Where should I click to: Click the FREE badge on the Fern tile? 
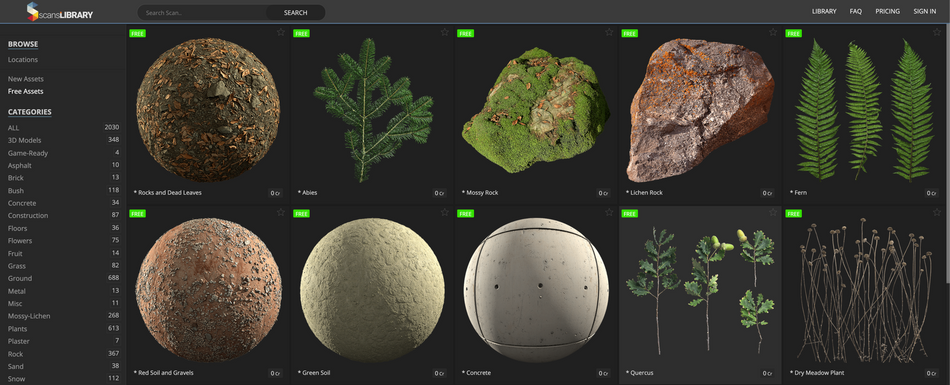pyautogui.click(x=794, y=33)
